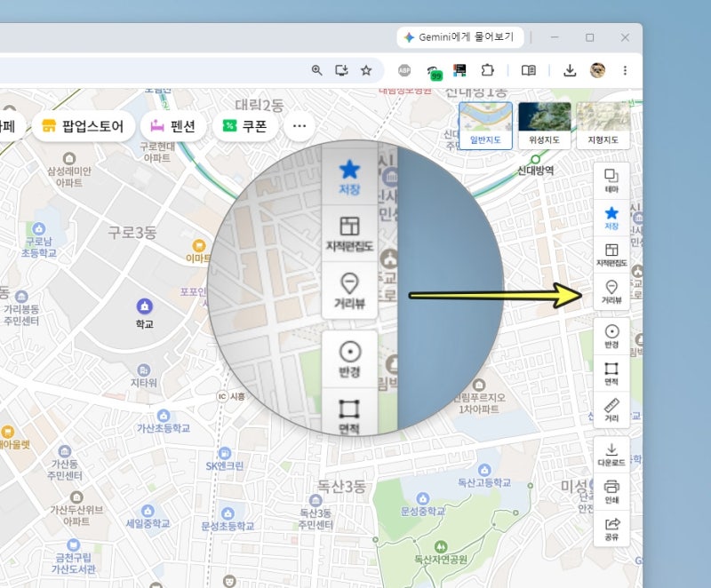Open the Chrome three-dot menu
This screenshot has width=711, height=588.
[x=625, y=70]
